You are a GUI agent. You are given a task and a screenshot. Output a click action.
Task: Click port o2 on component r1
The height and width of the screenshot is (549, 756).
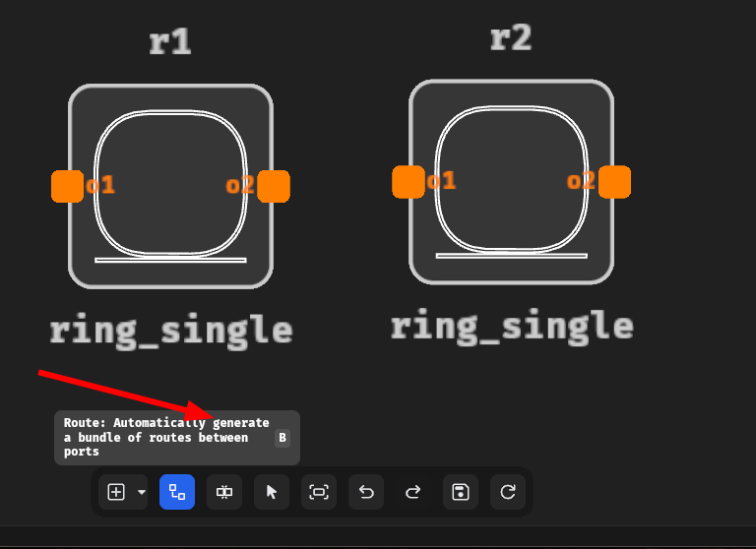[x=274, y=186]
